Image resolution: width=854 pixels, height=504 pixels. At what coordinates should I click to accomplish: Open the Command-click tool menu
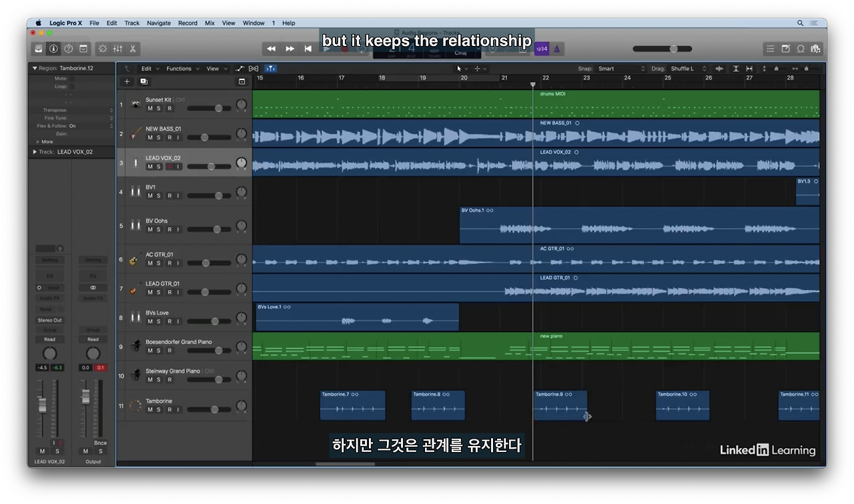tap(480, 69)
